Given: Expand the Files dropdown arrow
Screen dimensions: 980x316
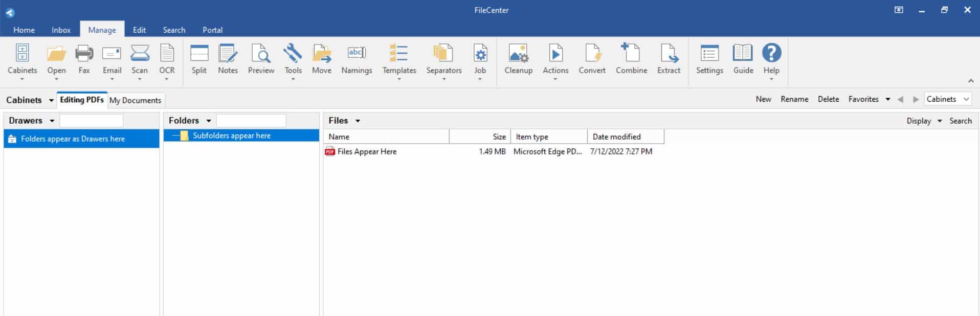Looking at the screenshot, I should pos(358,121).
